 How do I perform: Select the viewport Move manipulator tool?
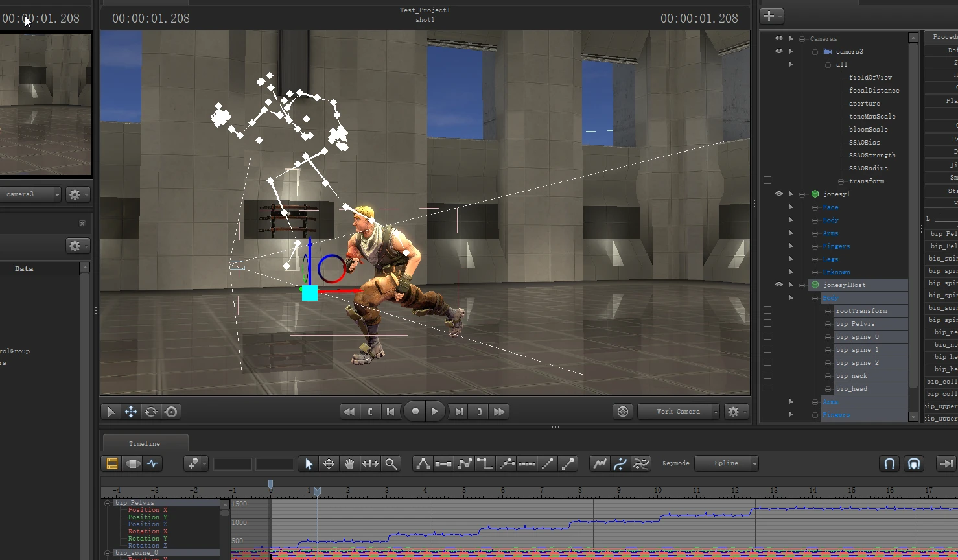pos(131,412)
